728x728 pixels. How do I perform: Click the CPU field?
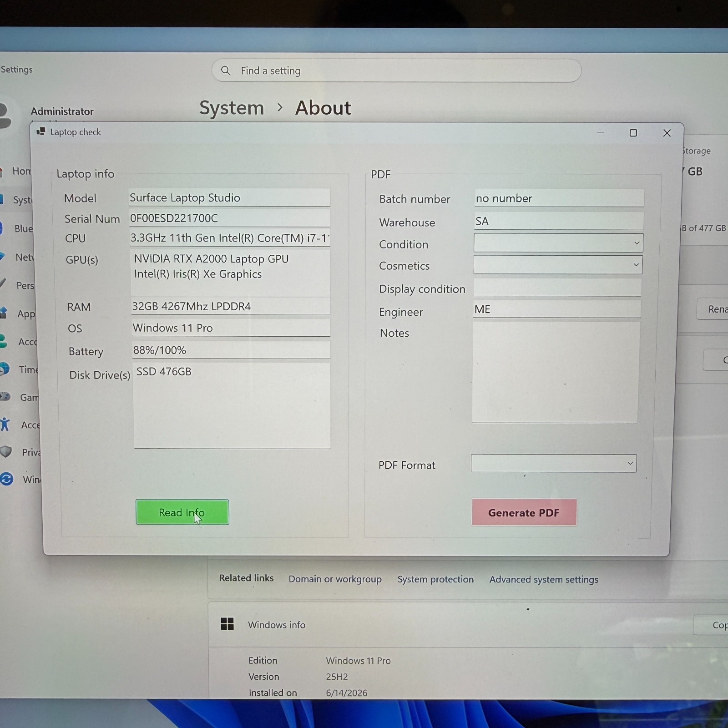coord(230,238)
